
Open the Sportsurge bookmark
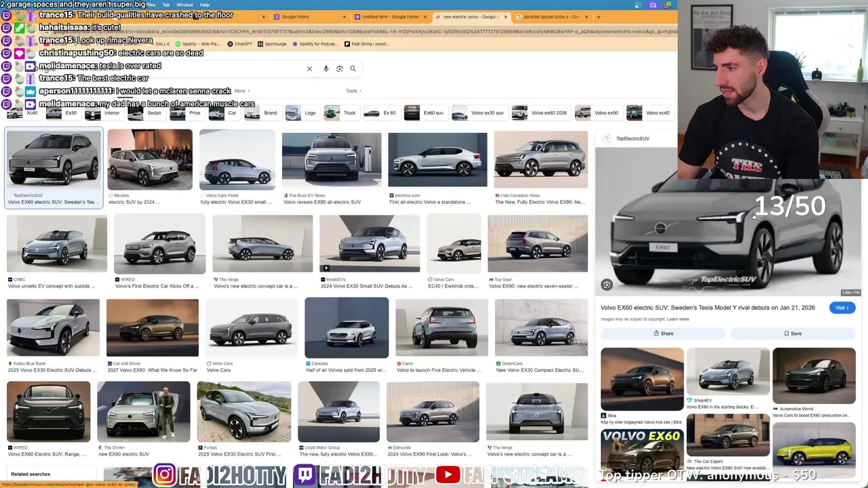point(271,44)
